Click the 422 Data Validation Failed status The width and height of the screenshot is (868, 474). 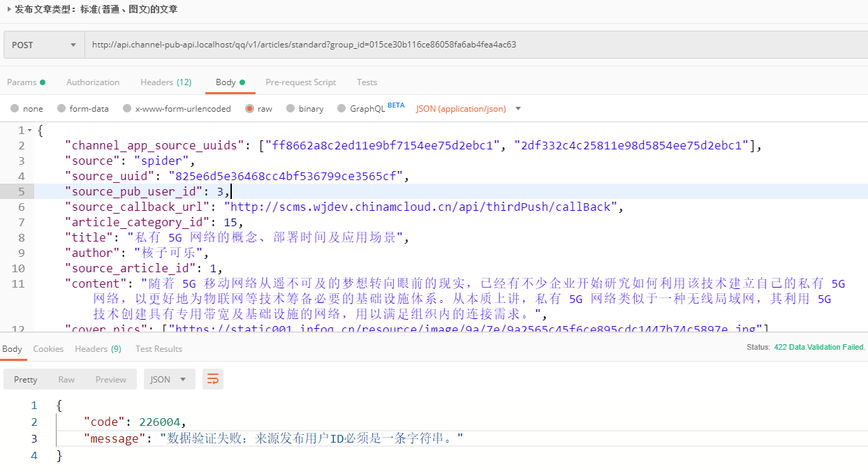pyautogui.click(x=819, y=347)
